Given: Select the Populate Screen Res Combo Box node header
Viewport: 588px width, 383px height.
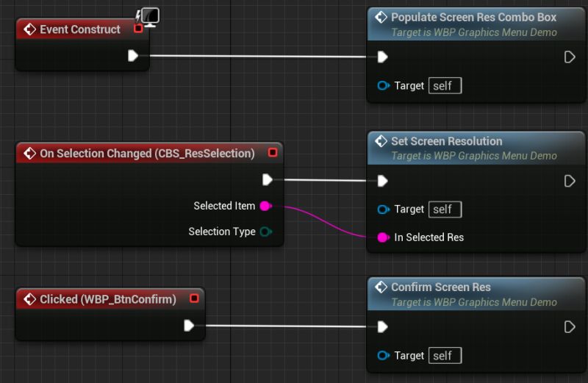Looking at the screenshot, I should [x=476, y=24].
